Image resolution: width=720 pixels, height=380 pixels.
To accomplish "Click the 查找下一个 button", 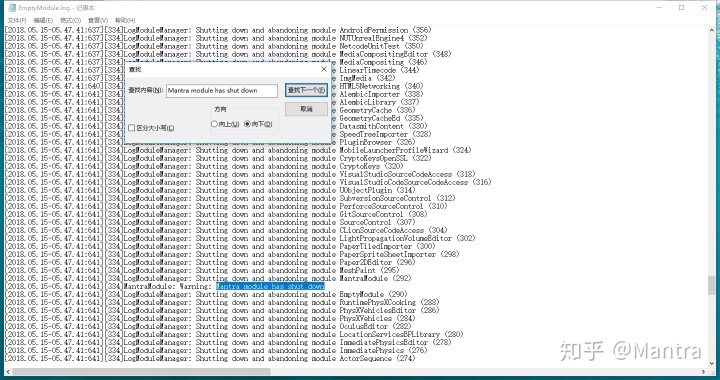I will [x=306, y=90].
